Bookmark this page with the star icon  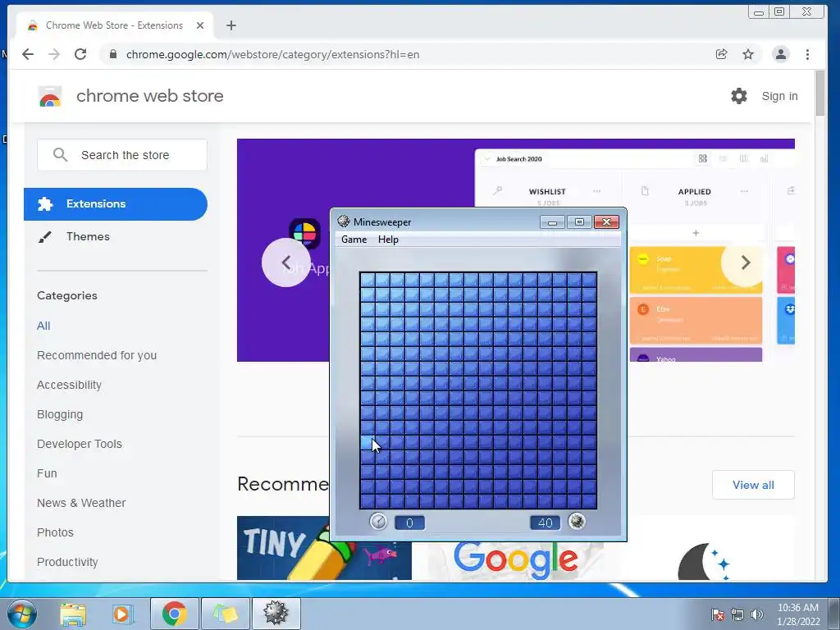(748, 54)
